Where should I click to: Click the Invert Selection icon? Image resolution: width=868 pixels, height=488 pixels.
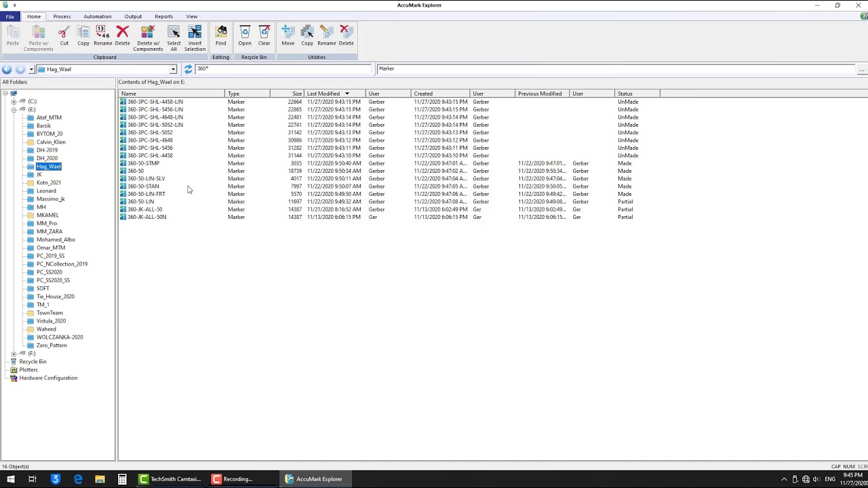tap(195, 38)
